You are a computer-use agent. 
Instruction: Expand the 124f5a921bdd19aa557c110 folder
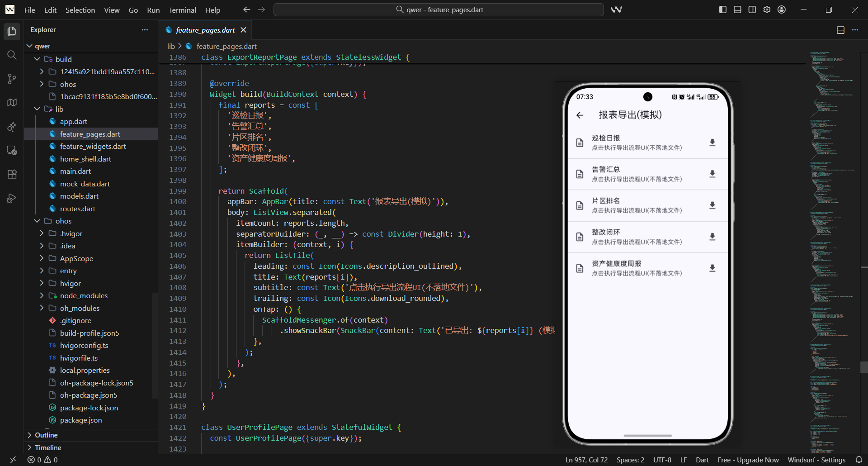42,71
